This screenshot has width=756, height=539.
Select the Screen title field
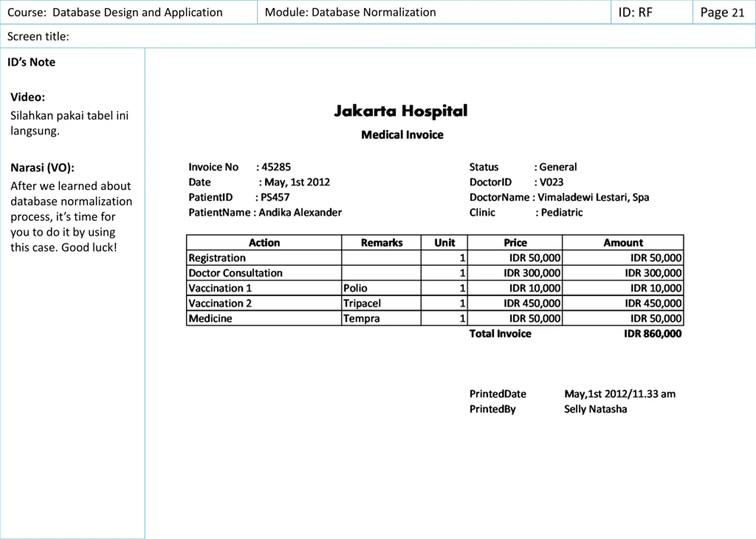378,36
